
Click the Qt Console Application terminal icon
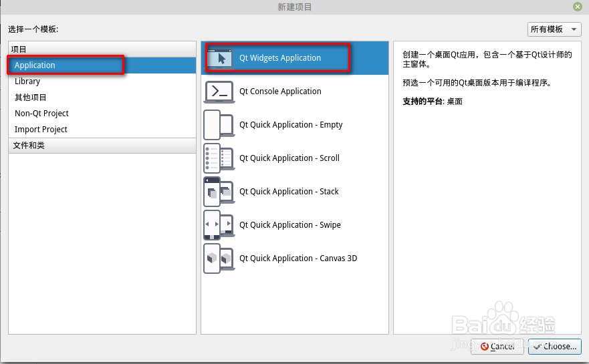click(x=219, y=92)
